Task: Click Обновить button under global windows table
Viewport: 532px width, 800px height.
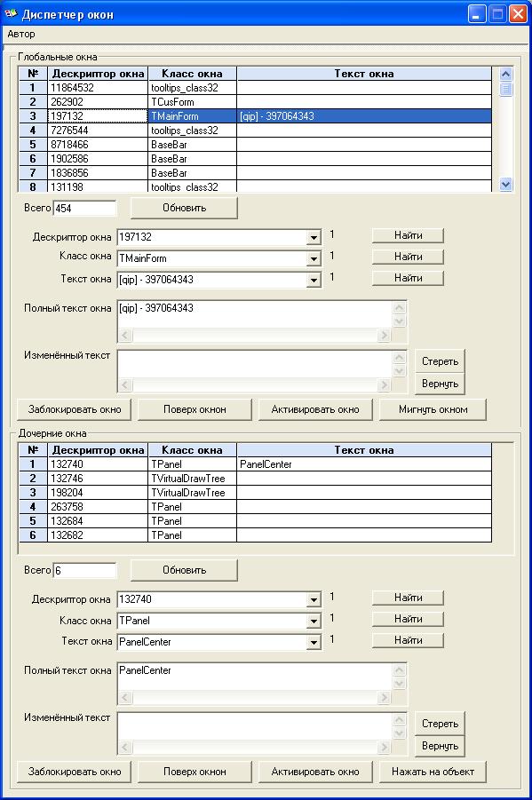Action: click(x=184, y=208)
